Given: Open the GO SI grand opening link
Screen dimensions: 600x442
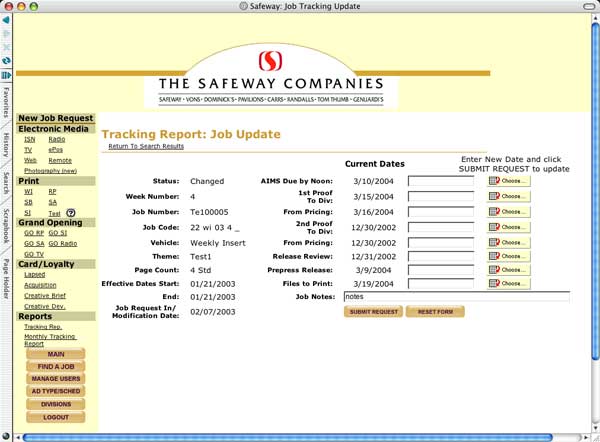Looking at the screenshot, I should coord(58,233).
